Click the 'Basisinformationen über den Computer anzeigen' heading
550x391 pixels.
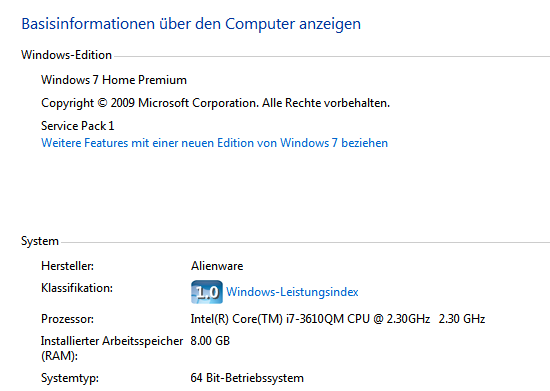click(x=191, y=24)
